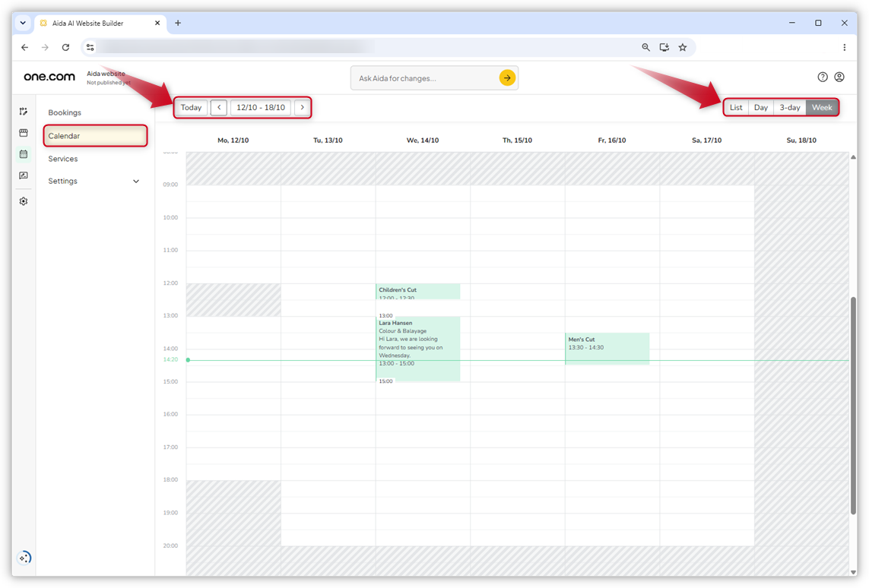Screen dimensions: 869x588
Task: Click the Fr, 16/10 column header
Action: click(x=612, y=140)
